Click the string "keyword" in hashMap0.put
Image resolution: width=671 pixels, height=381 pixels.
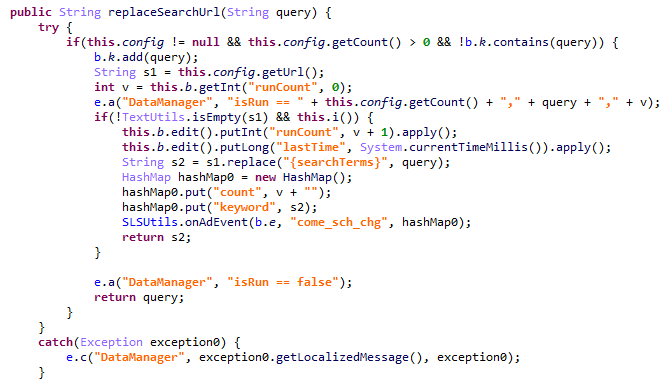(248, 207)
